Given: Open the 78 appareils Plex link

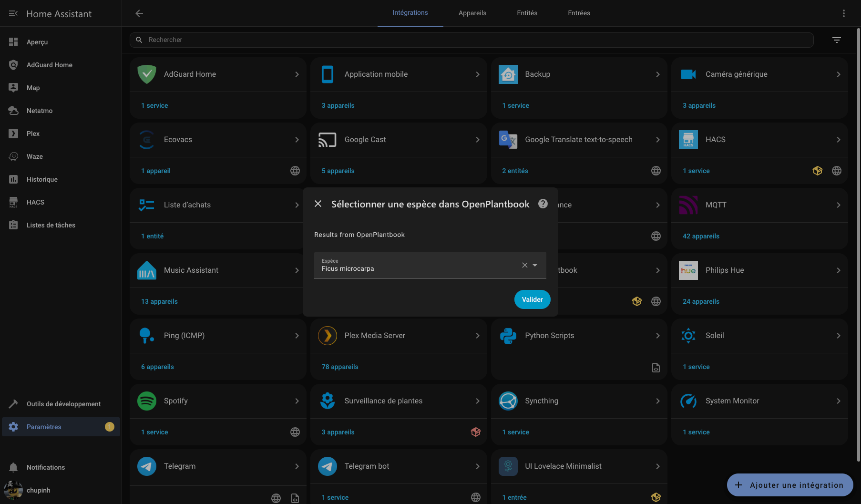Looking at the screenshot, I should [339, 367].
